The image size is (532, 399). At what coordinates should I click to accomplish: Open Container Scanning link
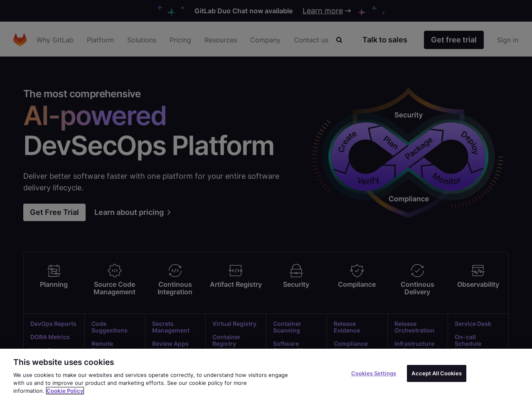(287, 327)
